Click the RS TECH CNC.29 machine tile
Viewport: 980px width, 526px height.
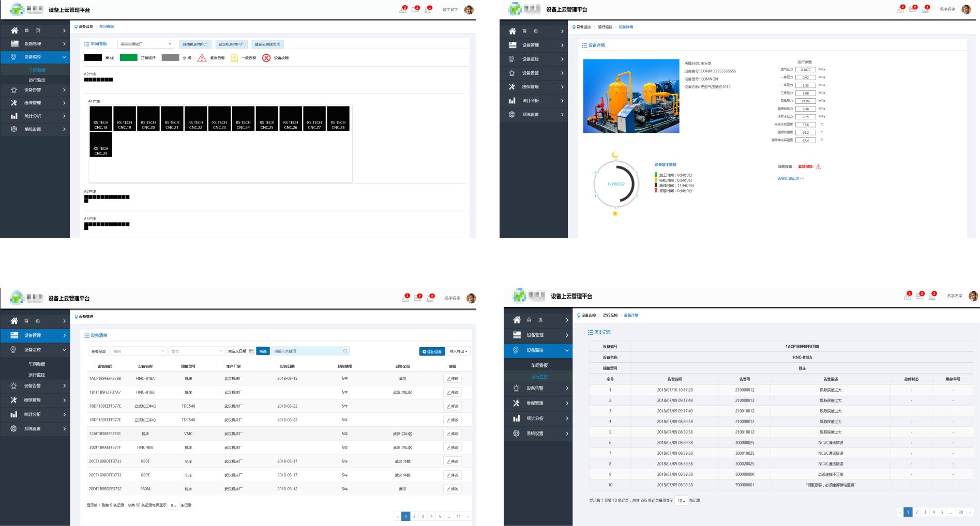click(101, 145)
